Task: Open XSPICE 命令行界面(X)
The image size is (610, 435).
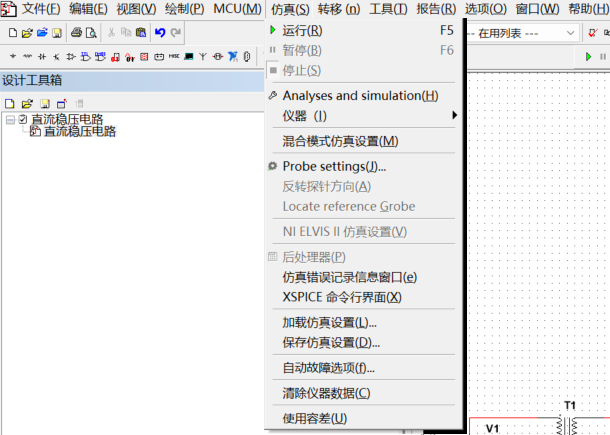Action: [x=363, y=297]
